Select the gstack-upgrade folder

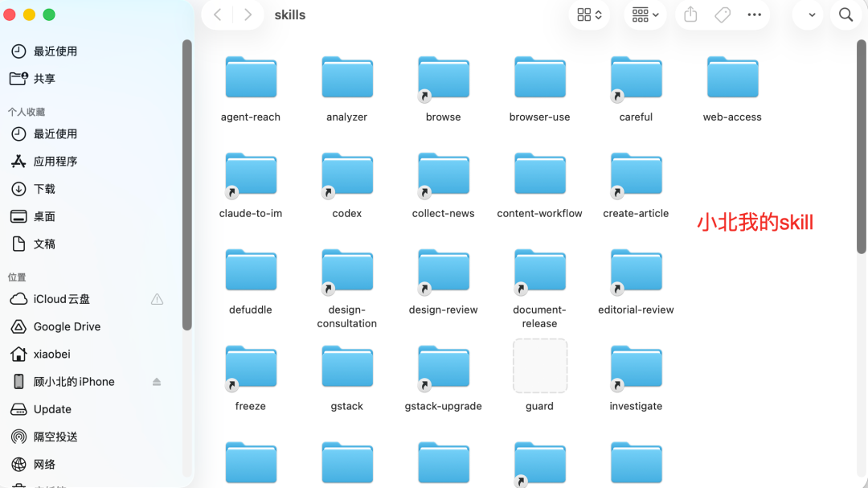[x=444, y=379]
